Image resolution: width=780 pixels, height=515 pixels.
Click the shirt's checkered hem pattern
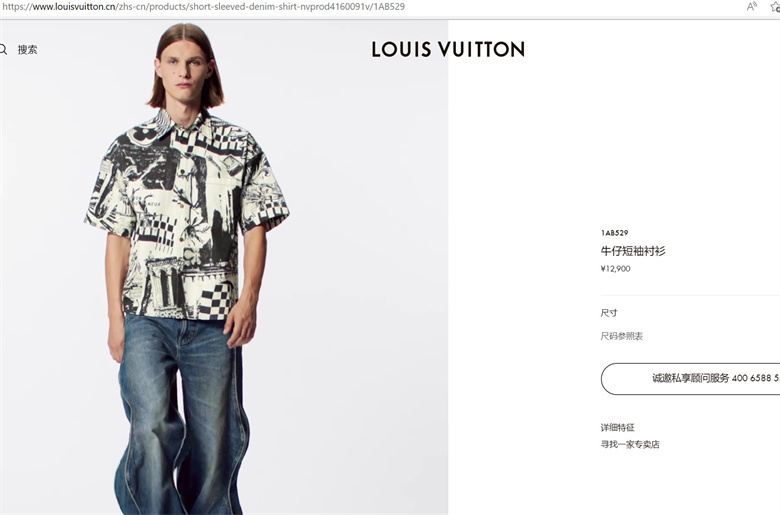tap(215, 300)
